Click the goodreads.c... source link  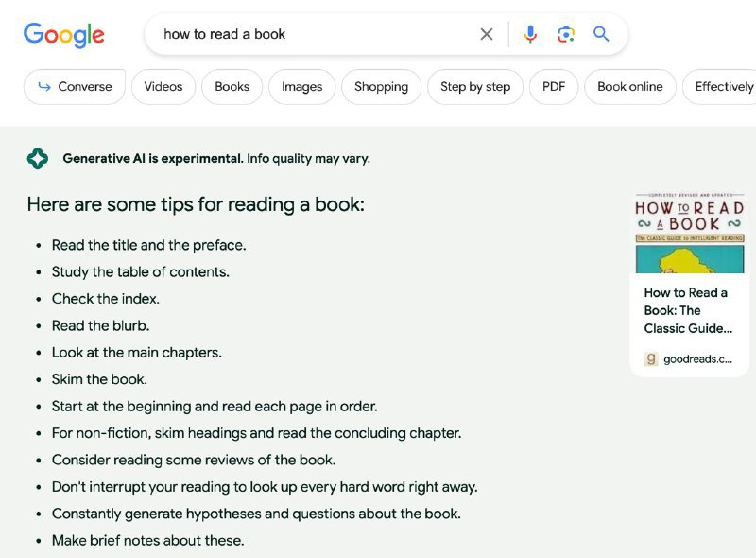tap(697, 359)
